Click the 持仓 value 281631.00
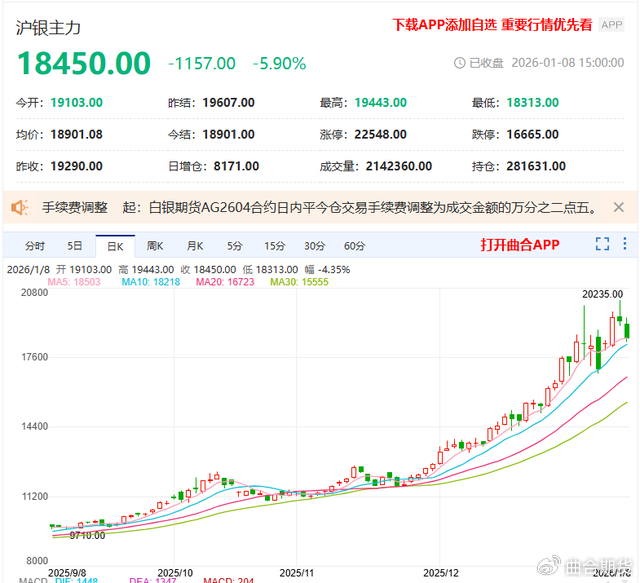This screenshot has height=583, width=640. coord(536,166)
